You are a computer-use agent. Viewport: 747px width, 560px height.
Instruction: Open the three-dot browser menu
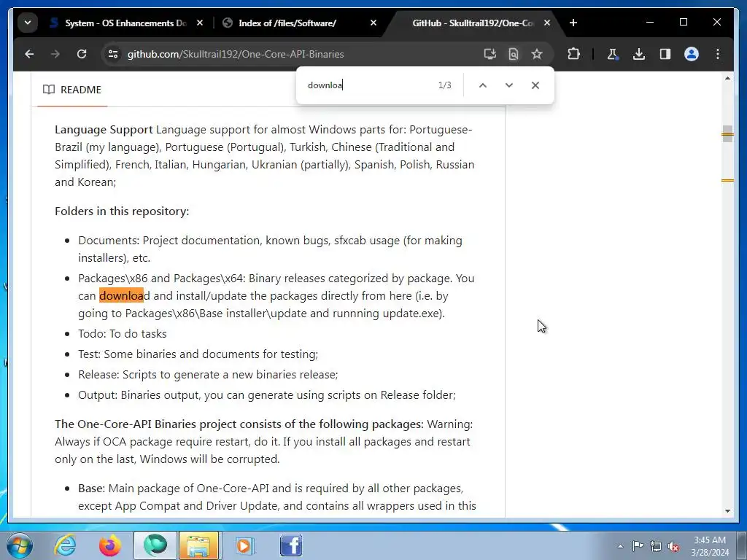click(x=718, y=54)
